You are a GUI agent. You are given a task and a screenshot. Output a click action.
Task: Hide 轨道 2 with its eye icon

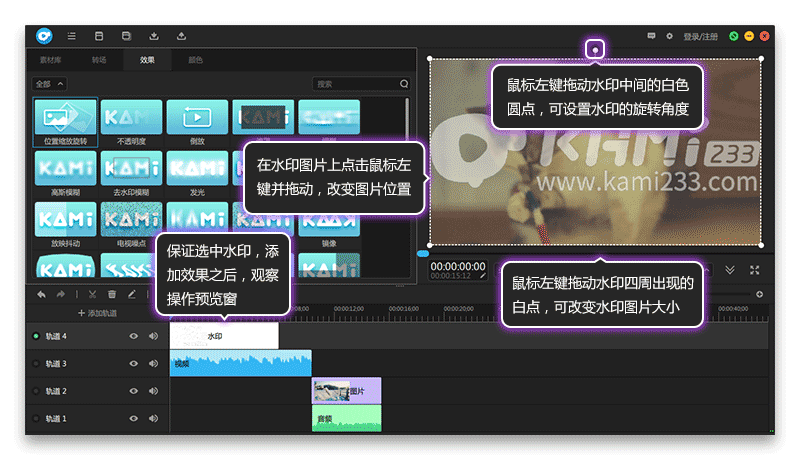pos(134,391)
